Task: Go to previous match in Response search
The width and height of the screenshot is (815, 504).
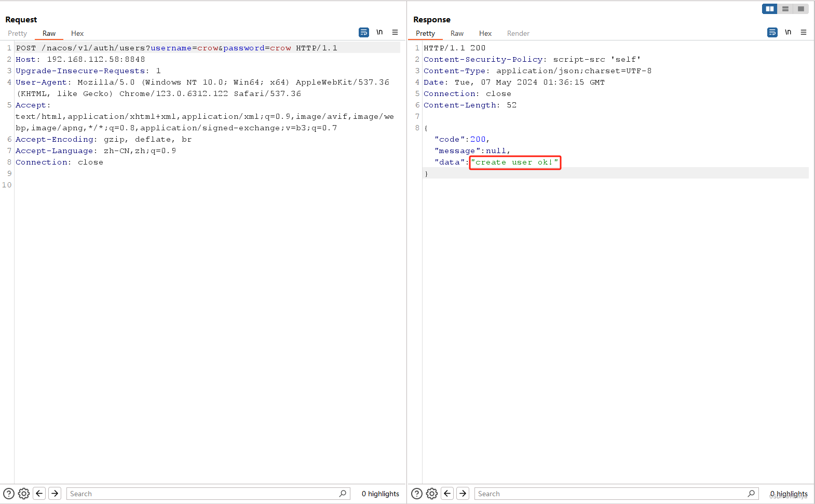Action: click(447, 494)
